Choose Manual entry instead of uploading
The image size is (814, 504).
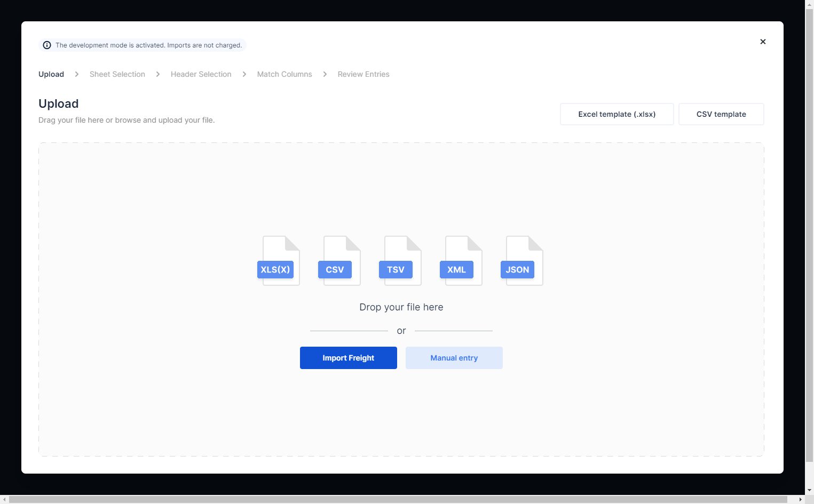pos(454,358)
